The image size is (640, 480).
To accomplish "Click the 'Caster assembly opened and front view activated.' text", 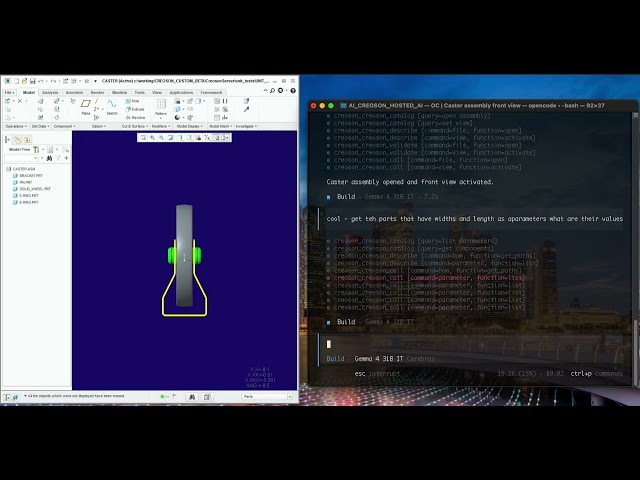I will [x=410, y=182].
